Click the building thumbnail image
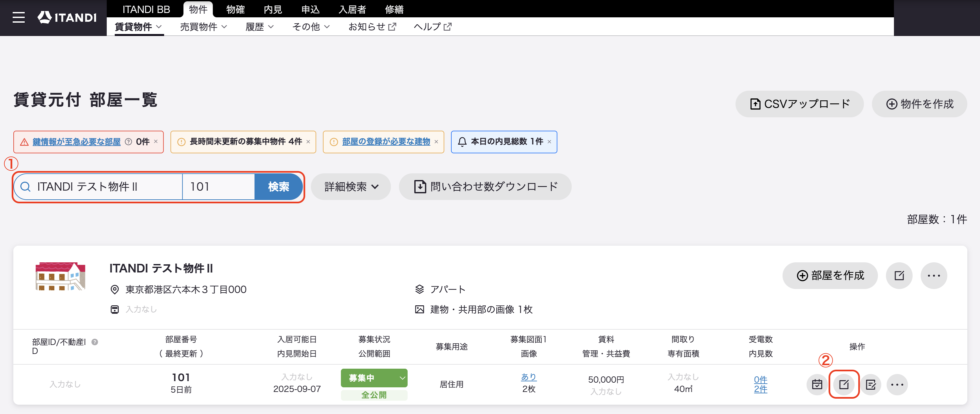This screenshot has width=980, height=414. [60, 276]
